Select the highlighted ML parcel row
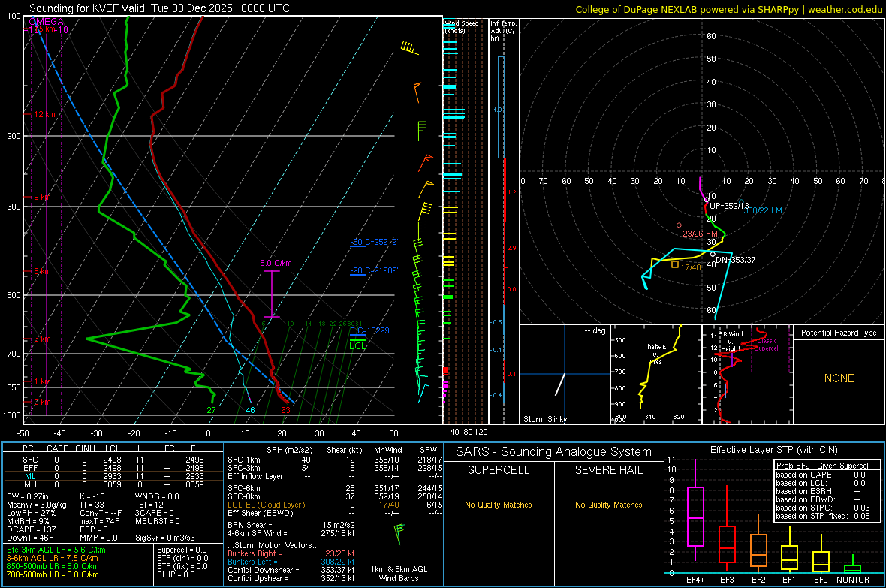Viewport: 886px width, 588px height. 113,476
